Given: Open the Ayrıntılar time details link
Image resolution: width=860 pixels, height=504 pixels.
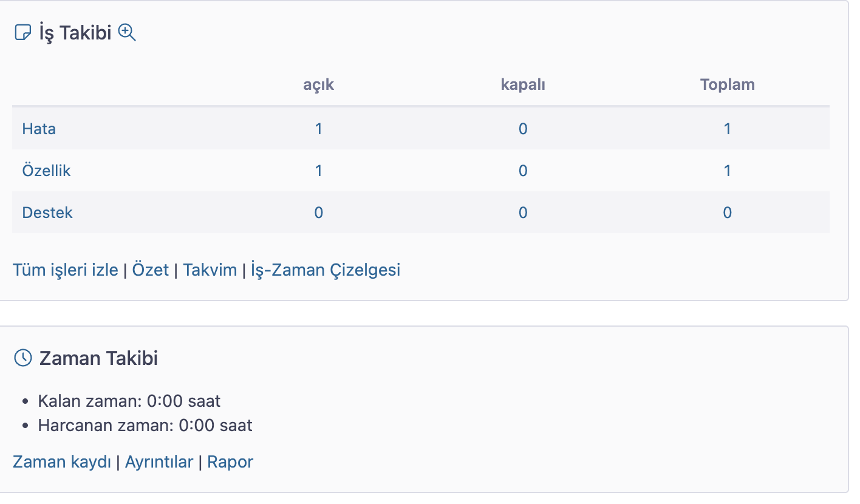Looking at the screenshot, I should coord(159,462).
